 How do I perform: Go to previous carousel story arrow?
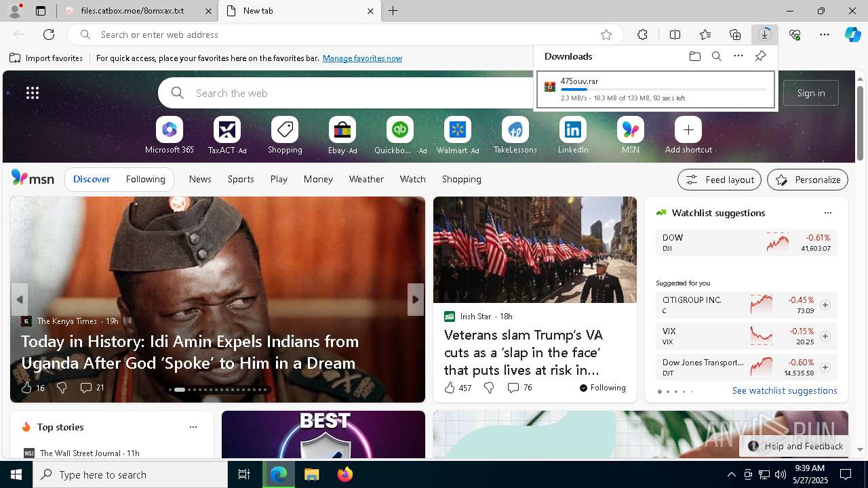pyautogui.click(x=20, y=300)
